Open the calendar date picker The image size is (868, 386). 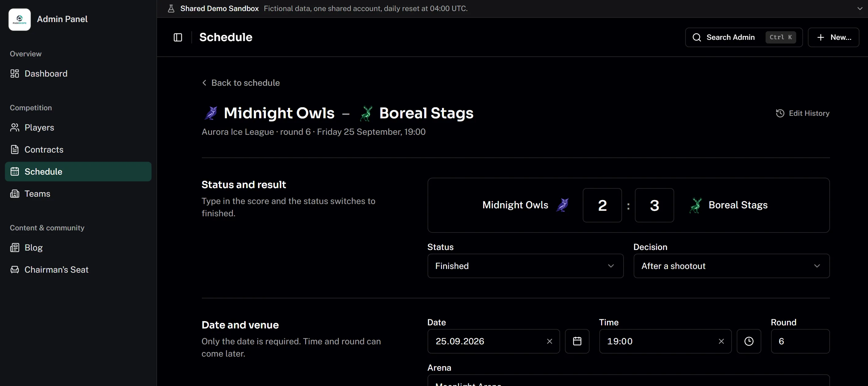(577, 341)
